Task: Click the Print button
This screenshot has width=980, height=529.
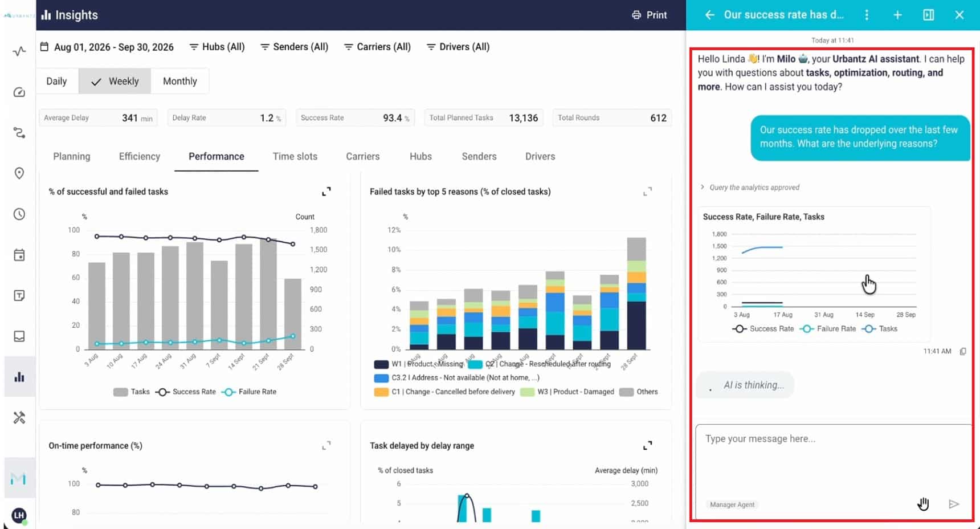Action: [649, 15]
